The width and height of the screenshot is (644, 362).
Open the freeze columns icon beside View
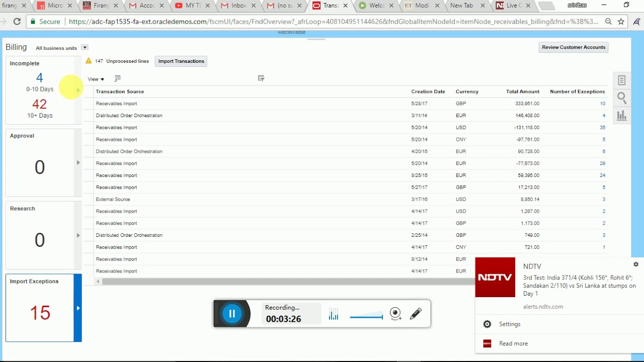[x=118, y=78]
